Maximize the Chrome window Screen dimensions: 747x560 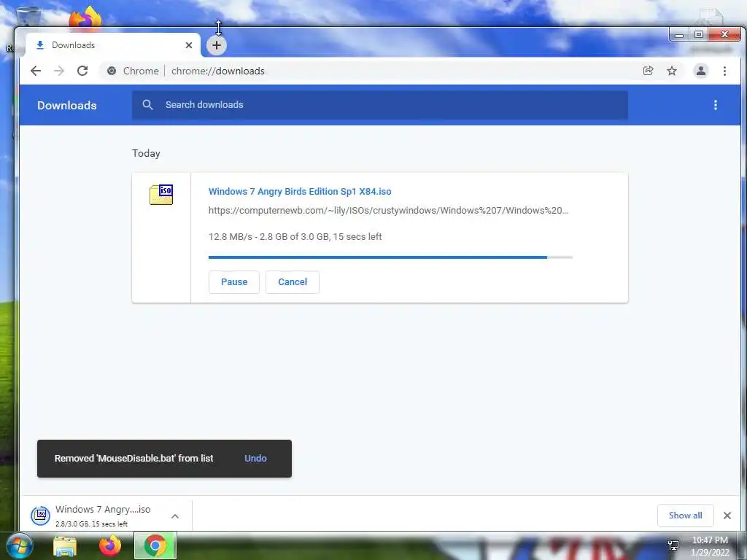tap(698, 34)
